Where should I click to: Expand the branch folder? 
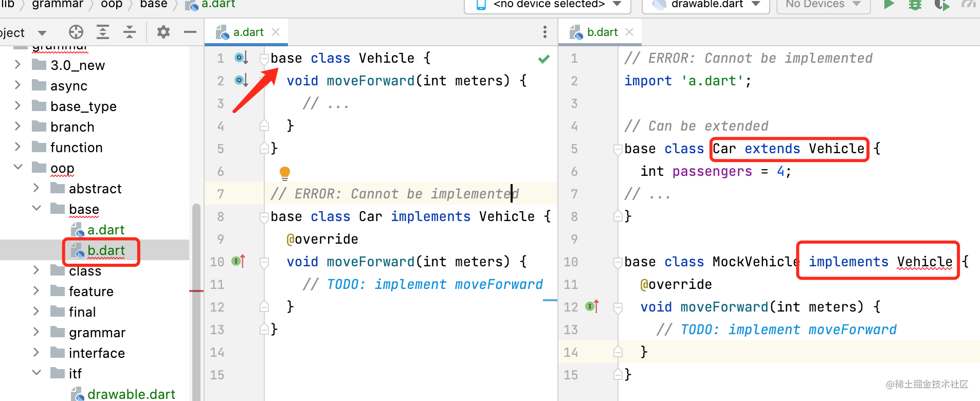[x=18, y=126]
